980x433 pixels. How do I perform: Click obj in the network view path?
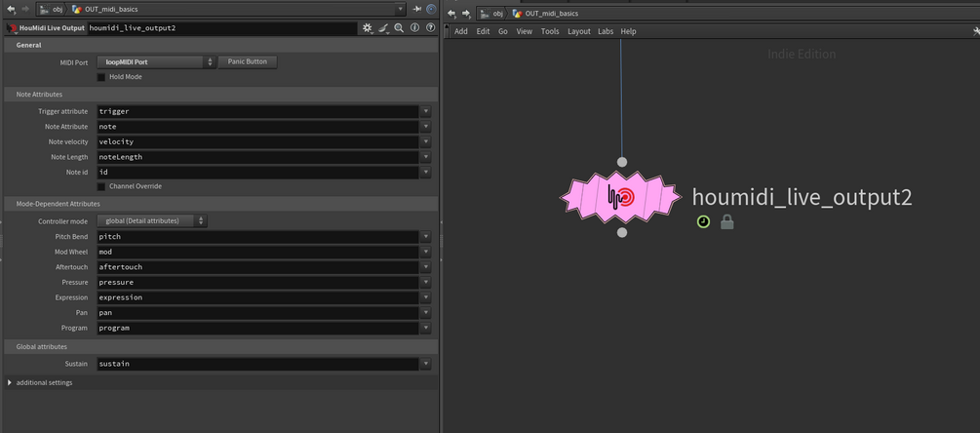497,13
